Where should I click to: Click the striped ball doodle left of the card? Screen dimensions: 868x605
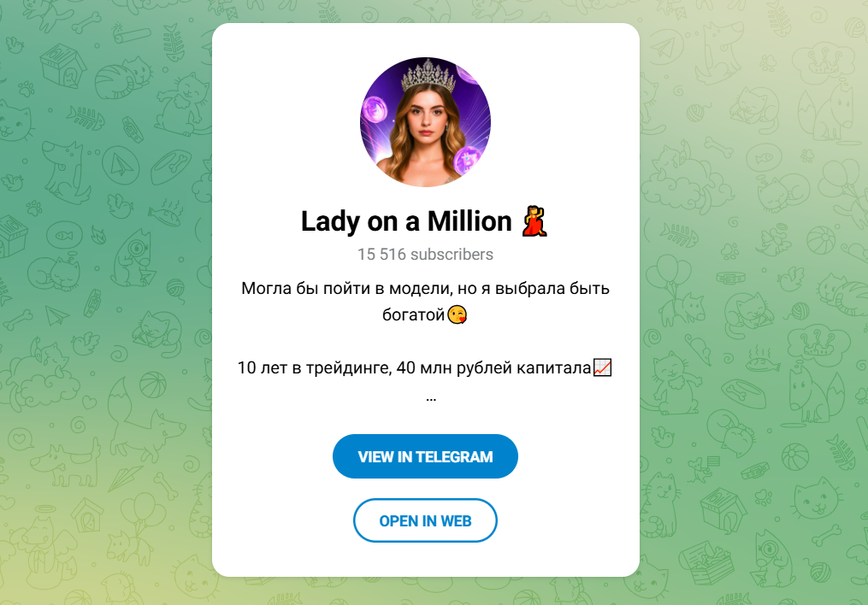tap(153, 385)
